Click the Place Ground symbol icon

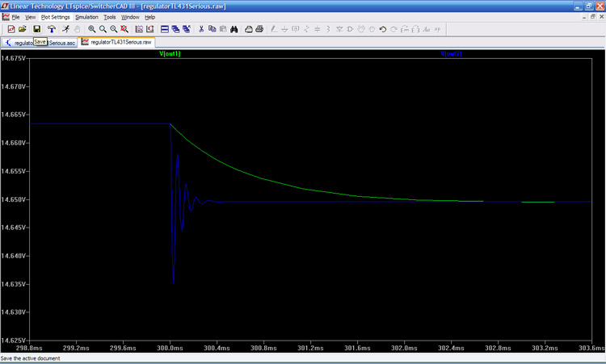click(285, 29)
